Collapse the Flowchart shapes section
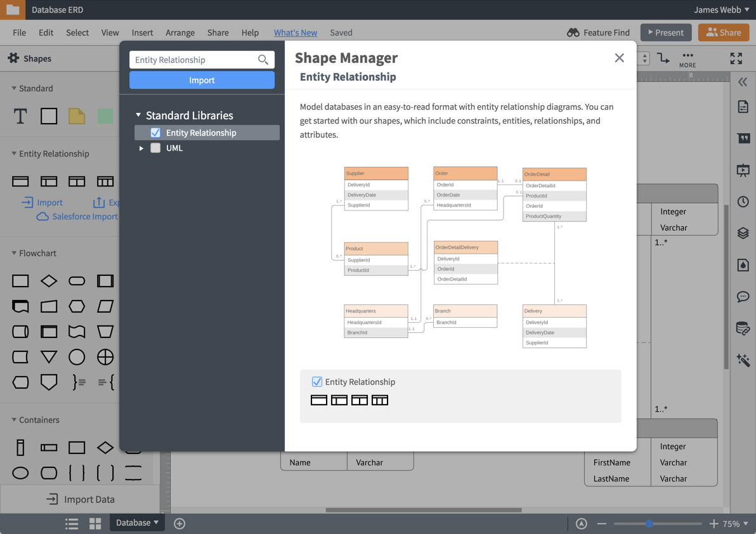The height and width of the screenshot is (534, 756). click(14, 253)
